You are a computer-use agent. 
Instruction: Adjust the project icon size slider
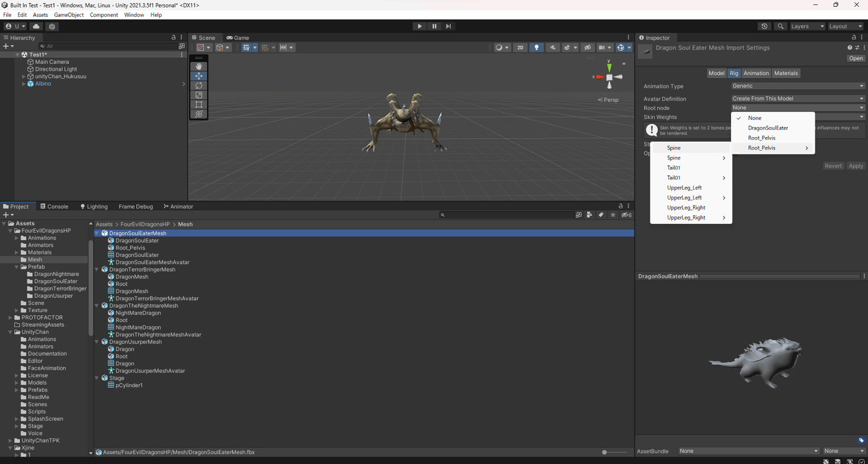click(x=604, y=452)
